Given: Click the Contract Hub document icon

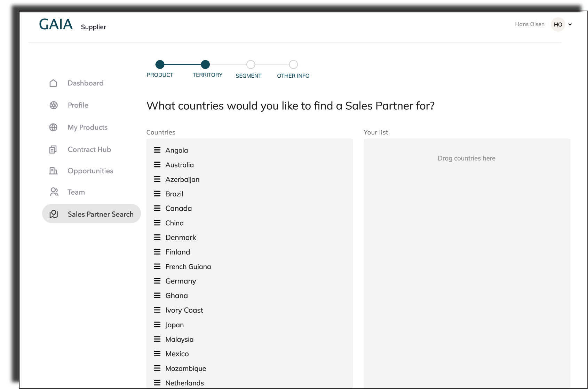Looking at the screenshot, I should tap(54, 149).
